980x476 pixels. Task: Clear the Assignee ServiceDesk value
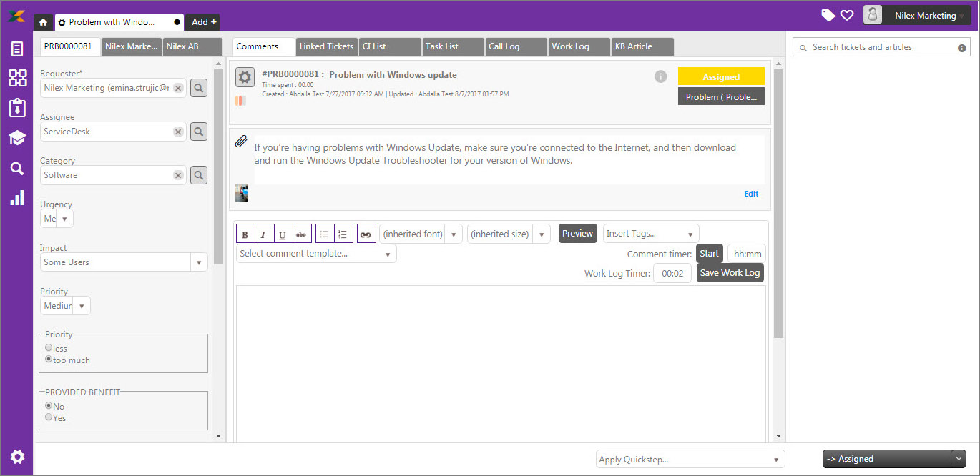pyautogui.click(x=178, y=132)
